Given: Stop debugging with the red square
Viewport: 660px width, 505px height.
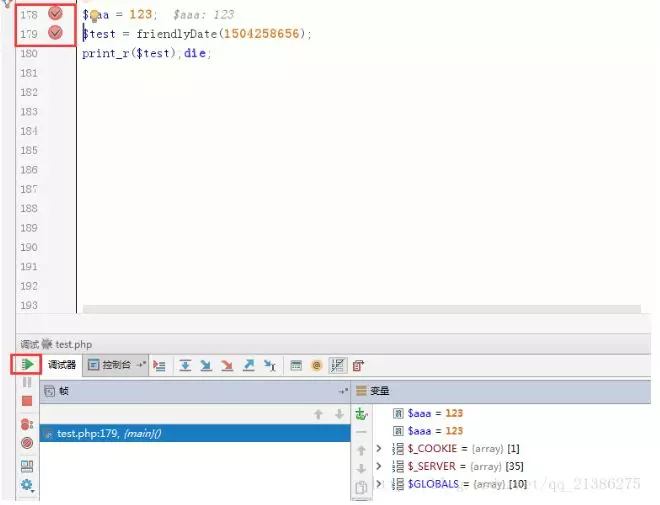Looking at the screenshot, I should (27, 401).
